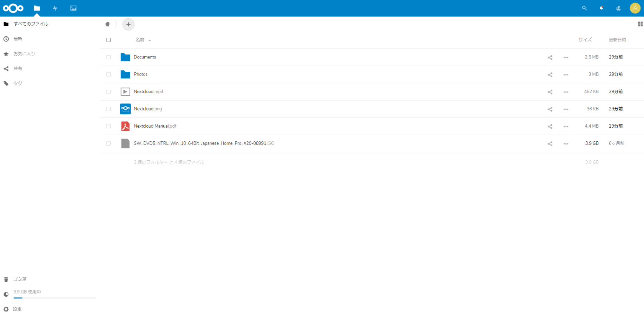Open the Nextcloud Manual.pdf file name
644x314 pixels.
(x=155, y=126)
